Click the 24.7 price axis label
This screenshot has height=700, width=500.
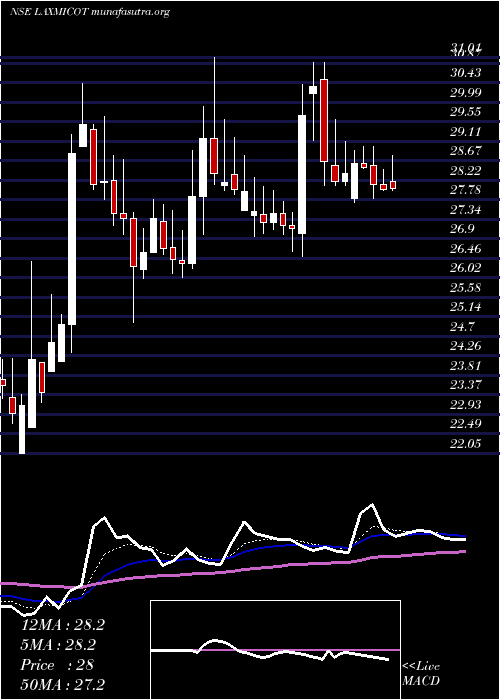coord(463,326)
